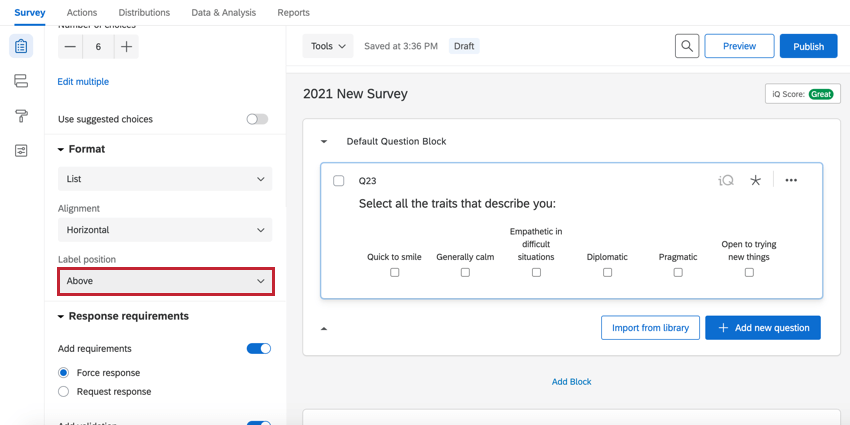Click the iQ icon on Q23

click(x=726, y=180)
